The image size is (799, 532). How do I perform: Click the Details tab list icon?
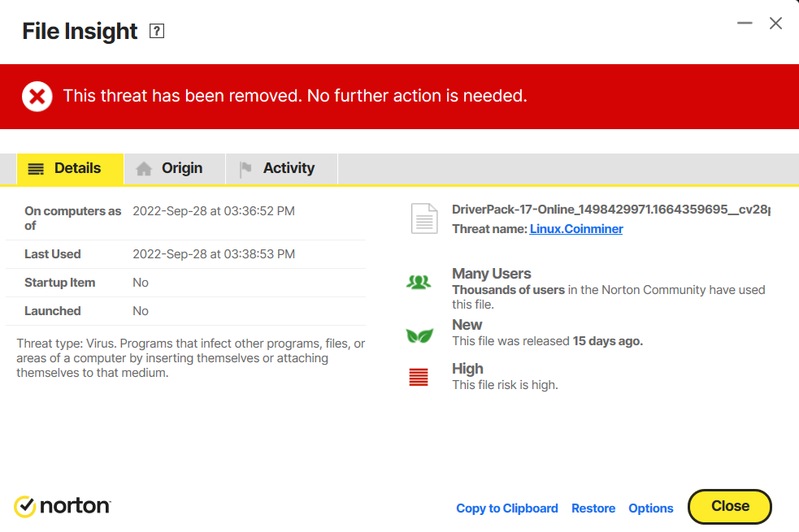click(x=36, y=168)
